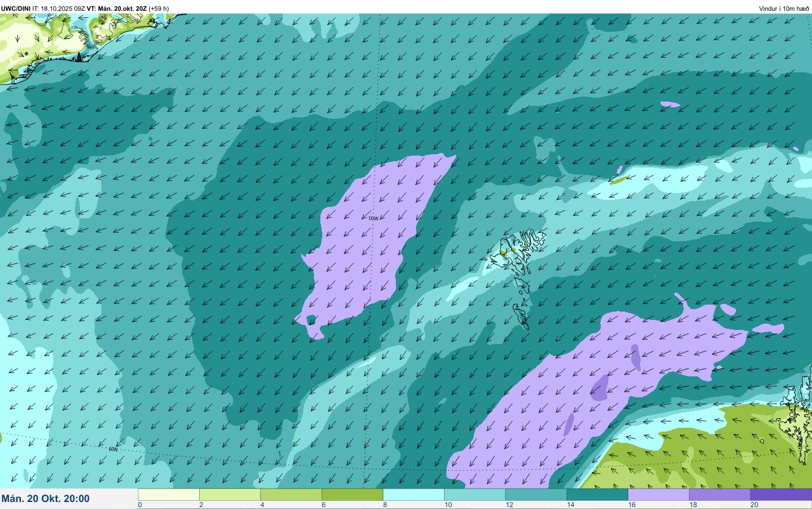Click the '8' value under the legend

[x=385, y=505]
